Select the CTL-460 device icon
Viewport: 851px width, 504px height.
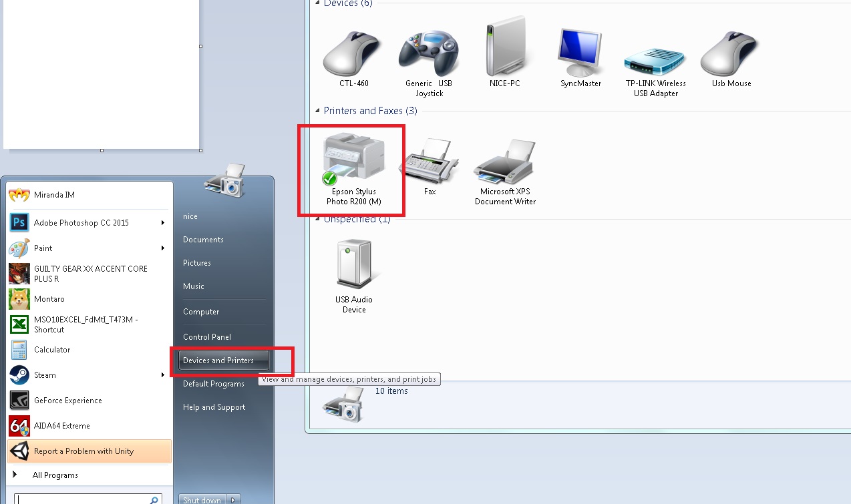point(353,57)
